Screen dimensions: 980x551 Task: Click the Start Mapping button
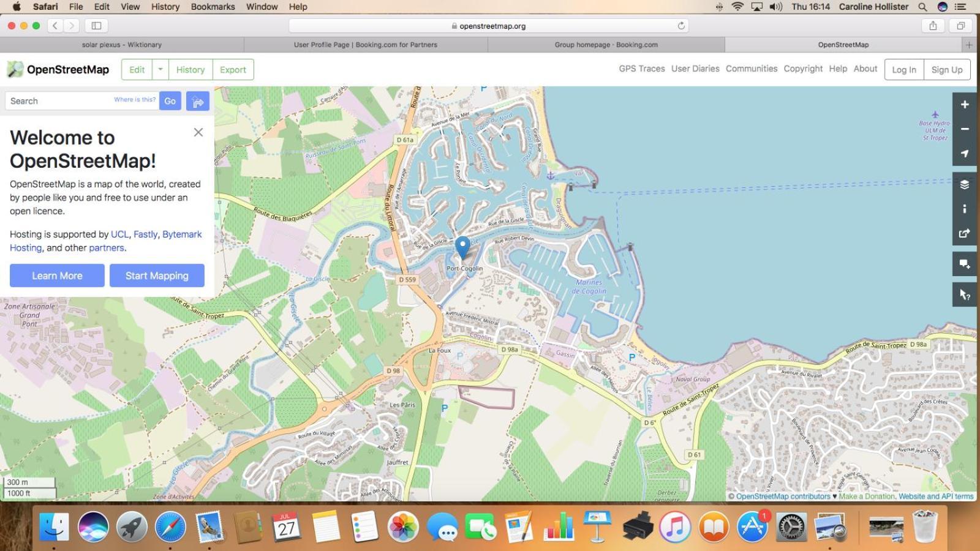[x=157, y=275]
